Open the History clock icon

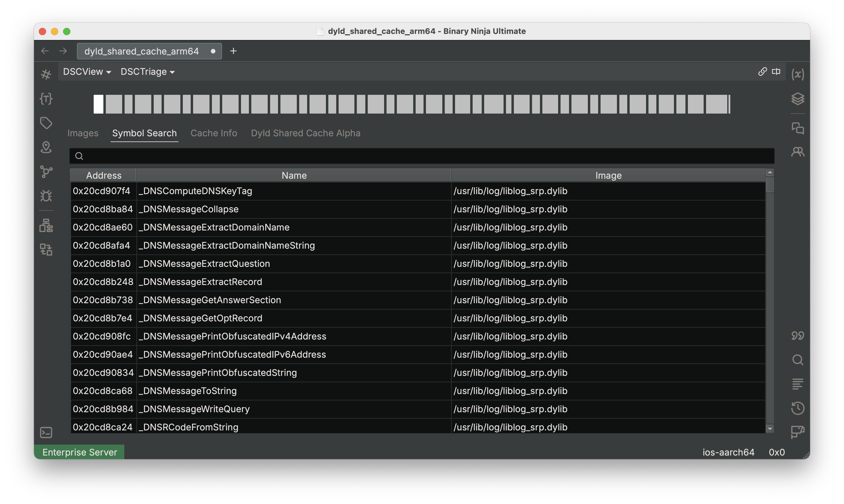(797, 408)
